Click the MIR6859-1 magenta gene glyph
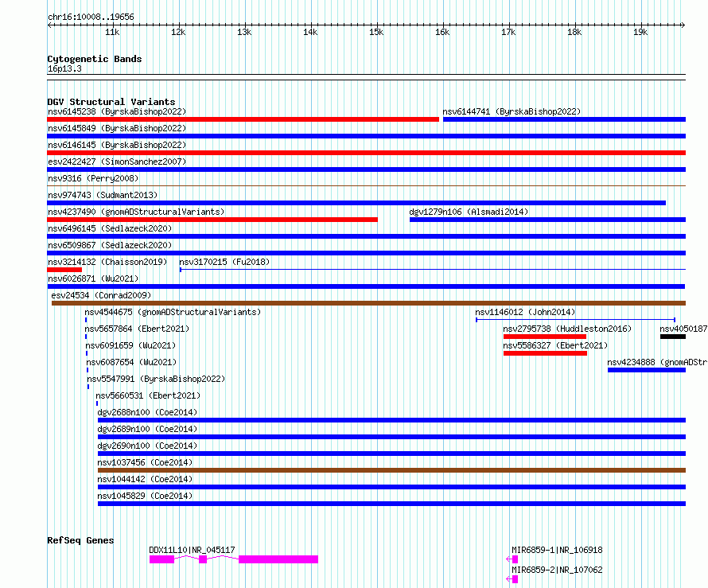This screenshot has width=708, height=588. coord(512,559)
